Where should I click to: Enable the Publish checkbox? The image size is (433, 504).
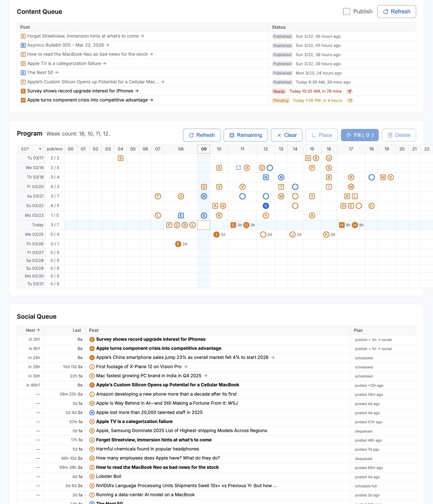(346, 11)
